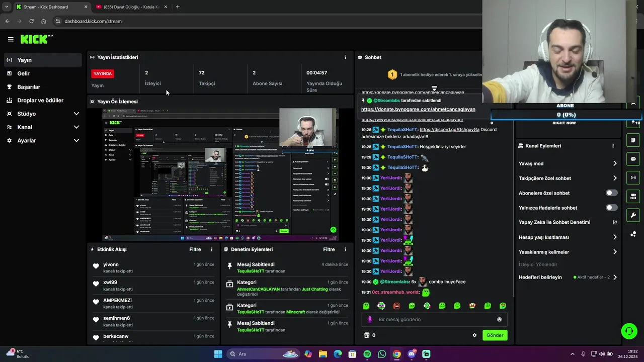Screen dimensions: 644x362
Task: Open options menu of Yayın İstatistikleri panel
Action: tap(345, 57)
